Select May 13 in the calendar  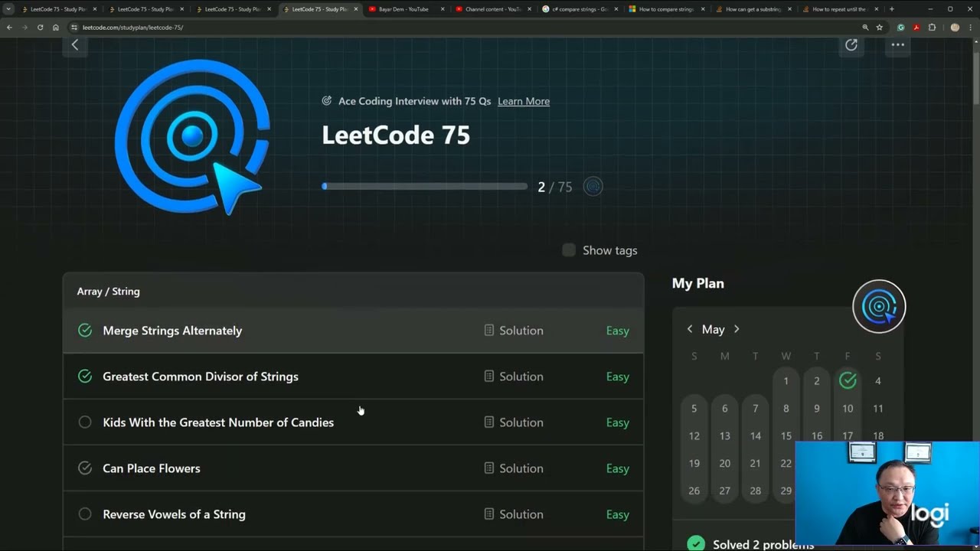724,436
